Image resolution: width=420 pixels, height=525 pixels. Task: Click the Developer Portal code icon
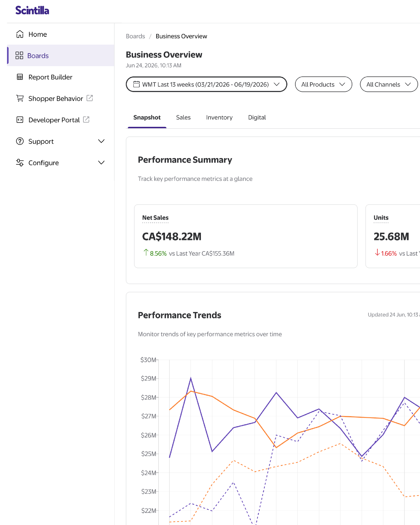[20, 120]
